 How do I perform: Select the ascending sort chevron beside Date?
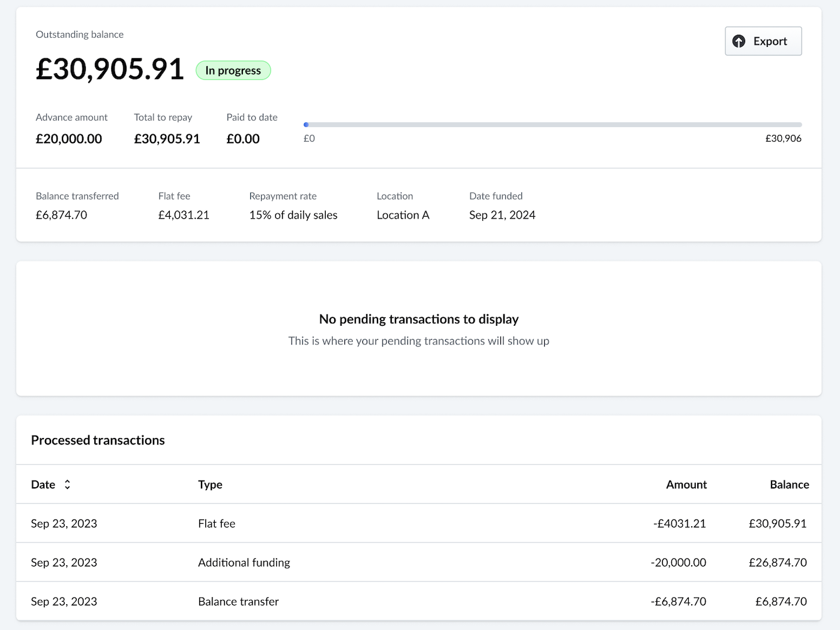tap(67, 481)
